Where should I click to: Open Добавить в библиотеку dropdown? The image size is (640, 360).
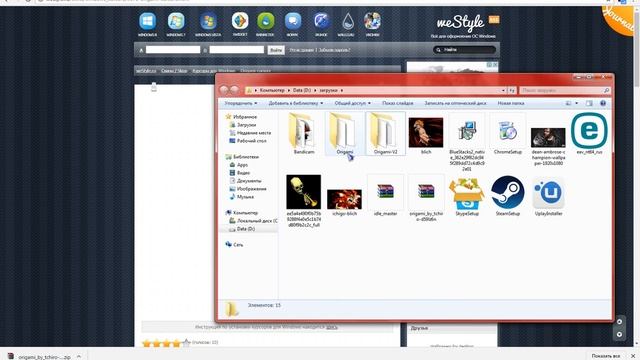tap(296, 103)
